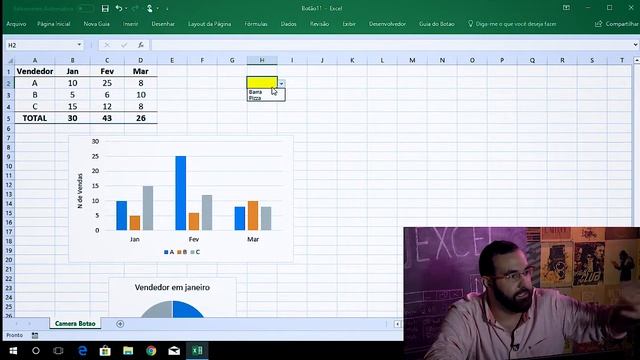Open the Touch mode dropdown arrow

pos(158,9)
